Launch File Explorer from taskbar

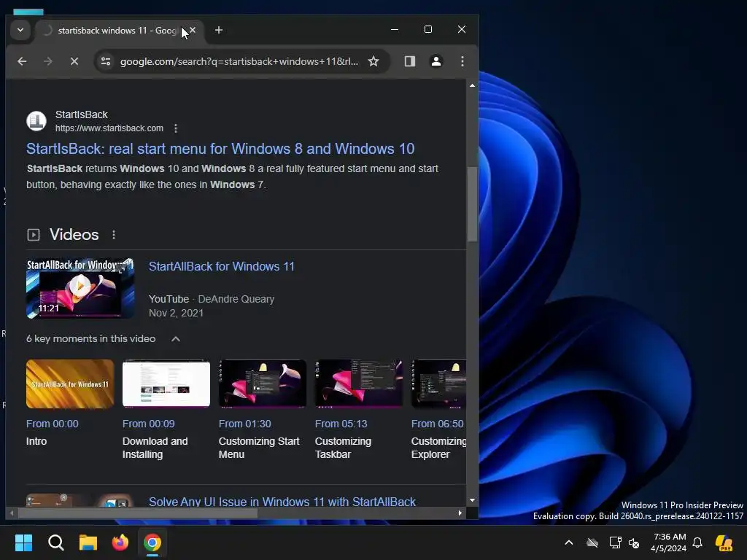tap(88, 542)
